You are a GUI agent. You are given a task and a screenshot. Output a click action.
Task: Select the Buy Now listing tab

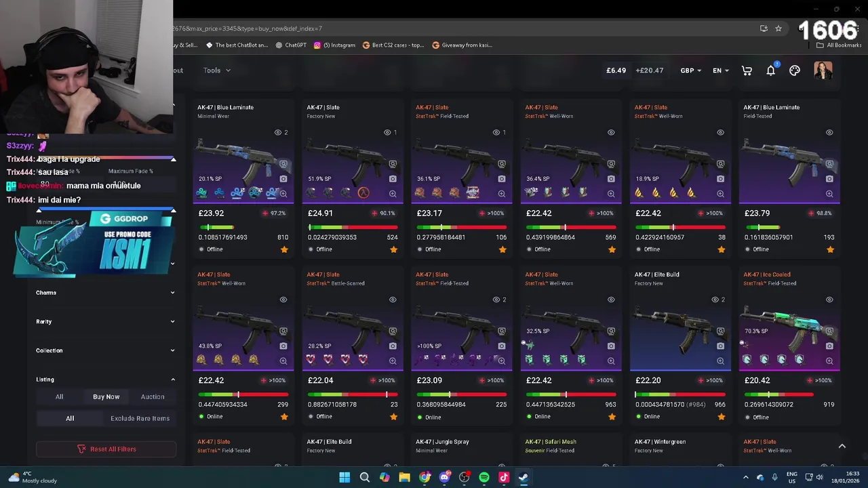pos(106,396)
